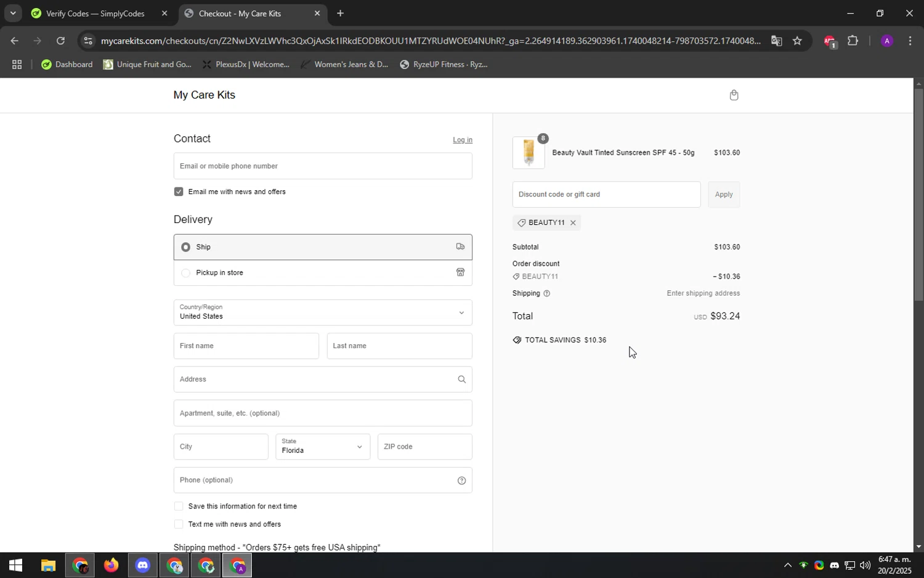Click the shipping truck icon in Ship row
Image resolution: width=924 pixels, height=578 pixels.
460,246
